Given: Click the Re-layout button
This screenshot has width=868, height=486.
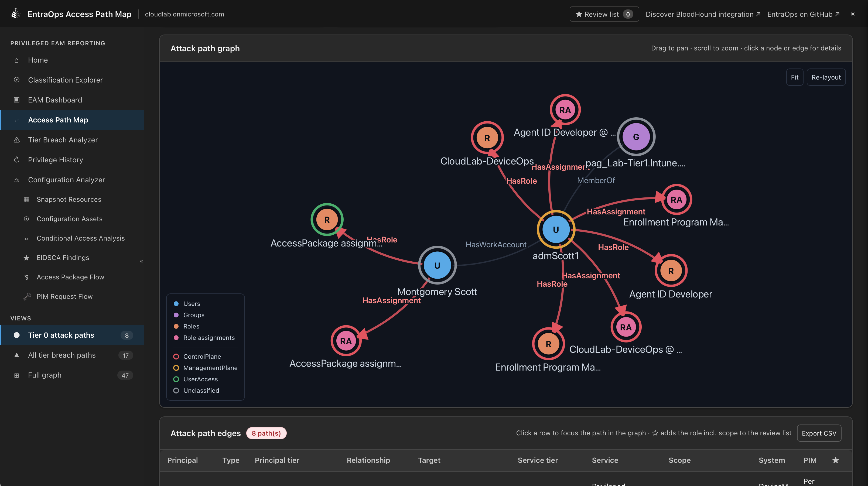Looking at the screenshot, I should pyautogui.click(x=826, y=77).
